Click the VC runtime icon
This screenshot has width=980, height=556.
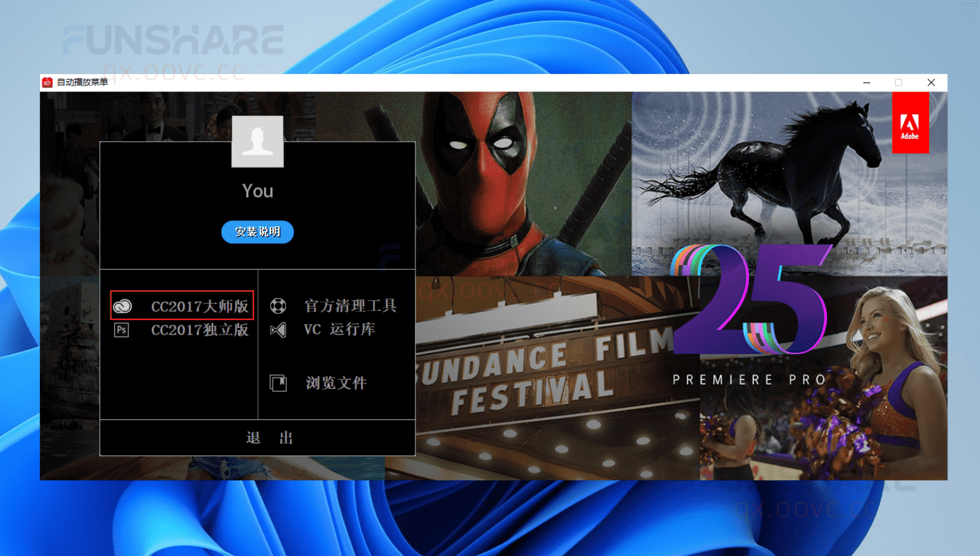pos(278,330)
